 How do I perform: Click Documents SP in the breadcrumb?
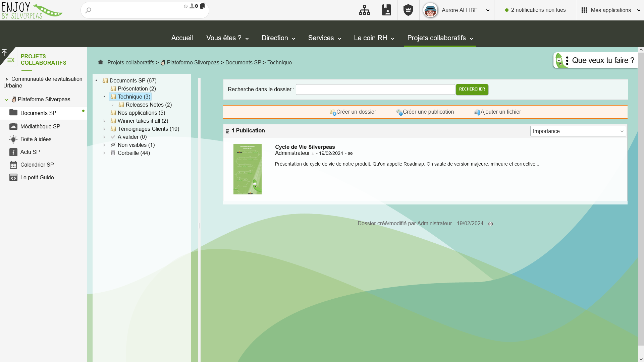[243, 62]
